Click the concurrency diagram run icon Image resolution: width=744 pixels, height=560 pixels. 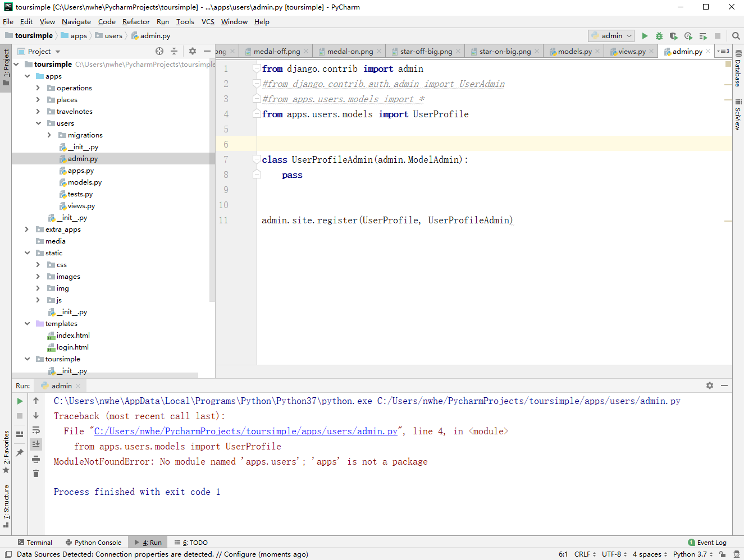click(703, 35)
